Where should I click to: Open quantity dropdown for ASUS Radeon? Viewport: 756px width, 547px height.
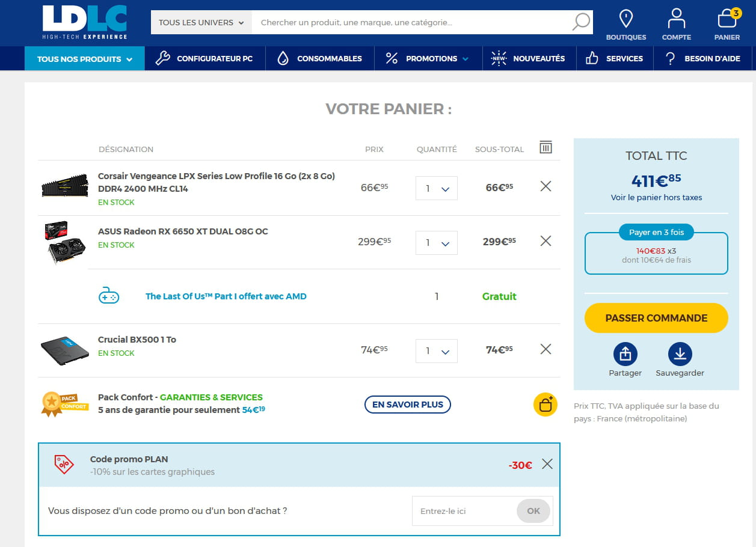tap(437, 243)
